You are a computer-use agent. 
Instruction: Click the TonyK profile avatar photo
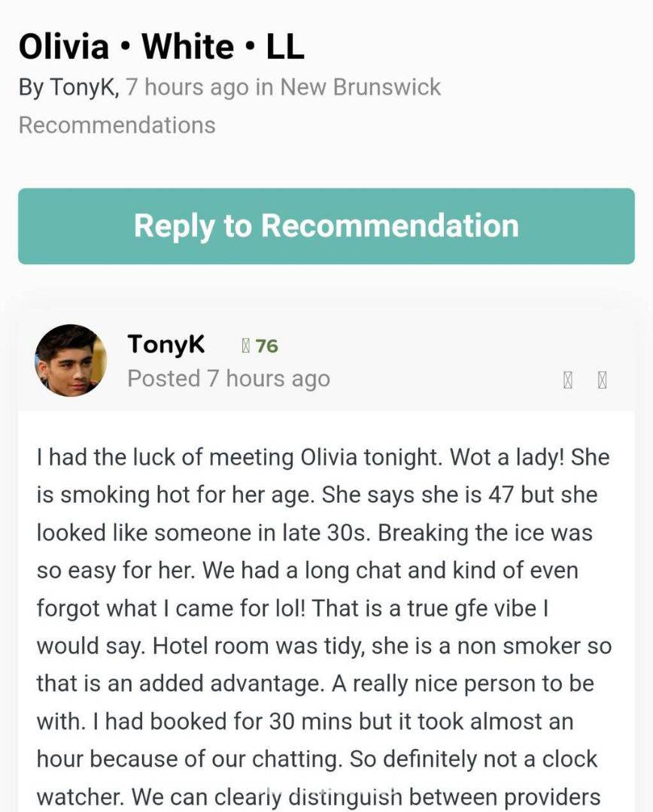pyautogui.click(x=70, y=360)
